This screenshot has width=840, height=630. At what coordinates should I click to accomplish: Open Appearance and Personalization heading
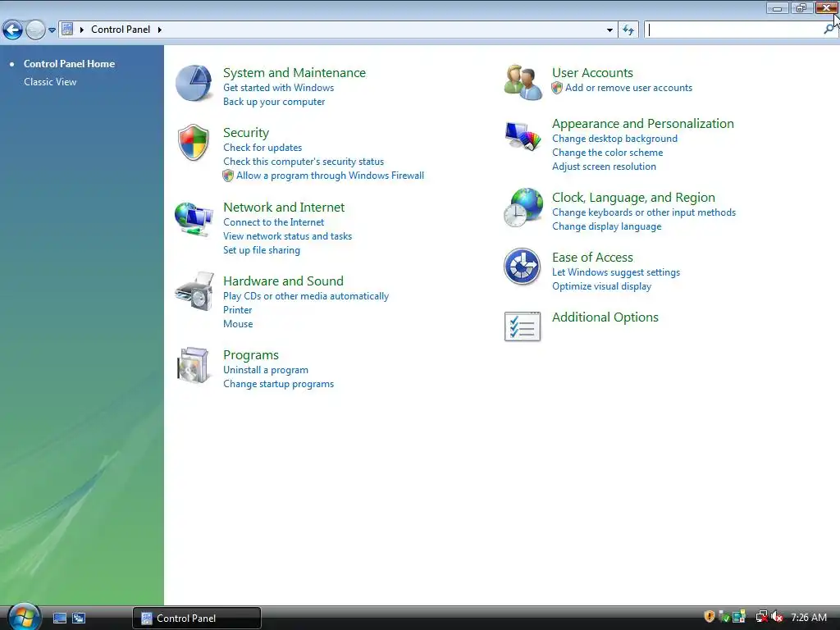pos(643,124)
